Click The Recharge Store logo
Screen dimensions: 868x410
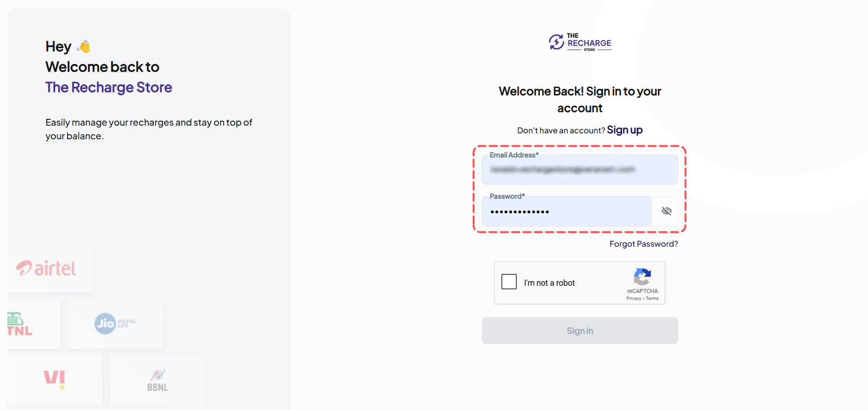point(580,42)
